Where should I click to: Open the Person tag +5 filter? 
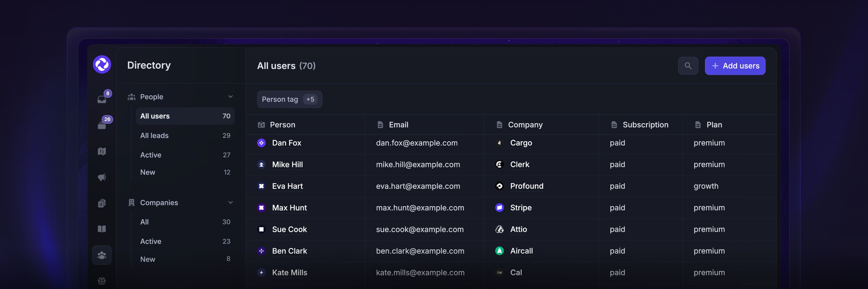coord(289,99)
